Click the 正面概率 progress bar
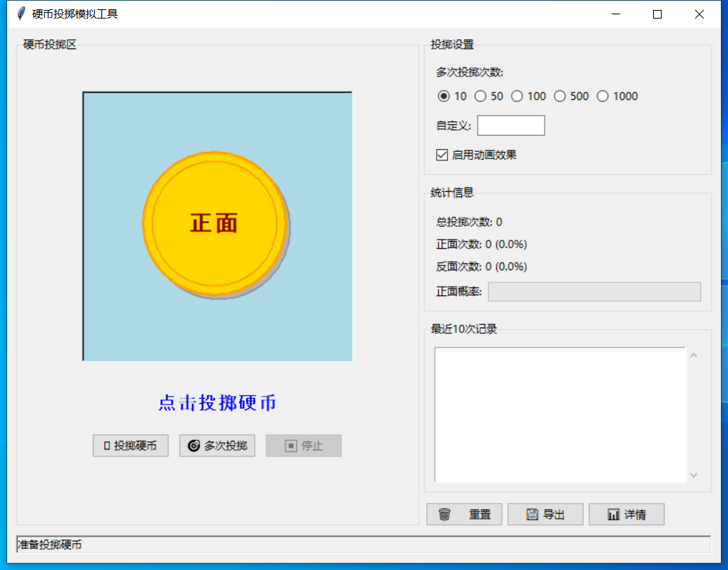Viewport: 728px width, 570px height. click(x=595, y=292)
